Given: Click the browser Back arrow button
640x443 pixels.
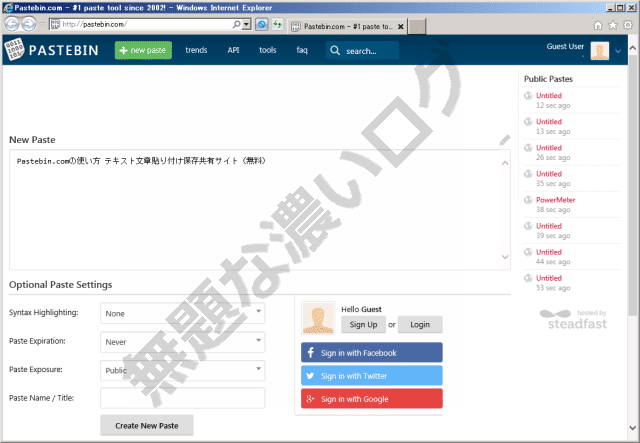Looking at the screenshot, I should click(11, 24).
